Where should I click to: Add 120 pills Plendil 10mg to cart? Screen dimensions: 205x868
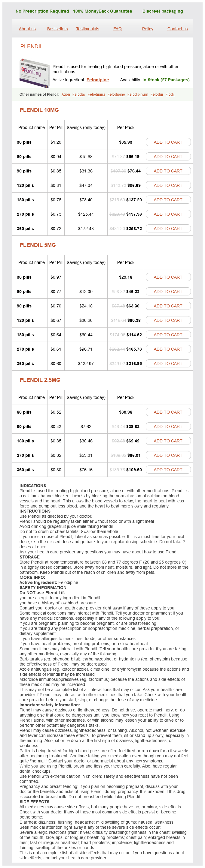coord(168,185)
